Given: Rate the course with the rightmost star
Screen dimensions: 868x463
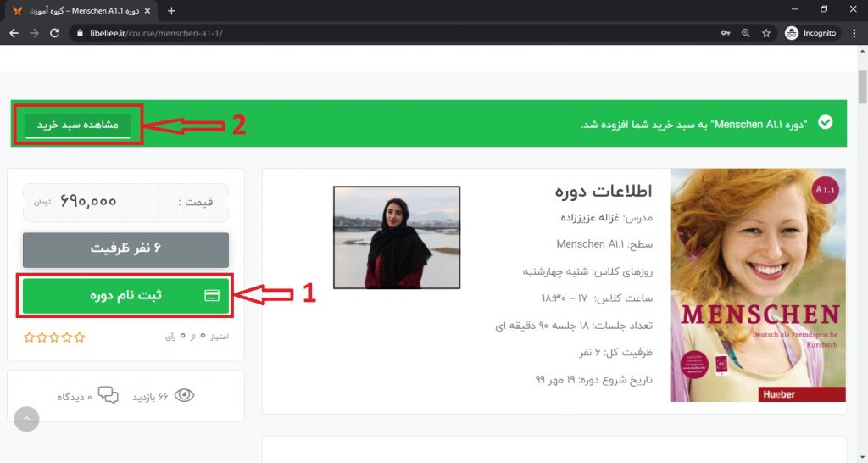Looking at the screenshot, I should coord(80,337).
